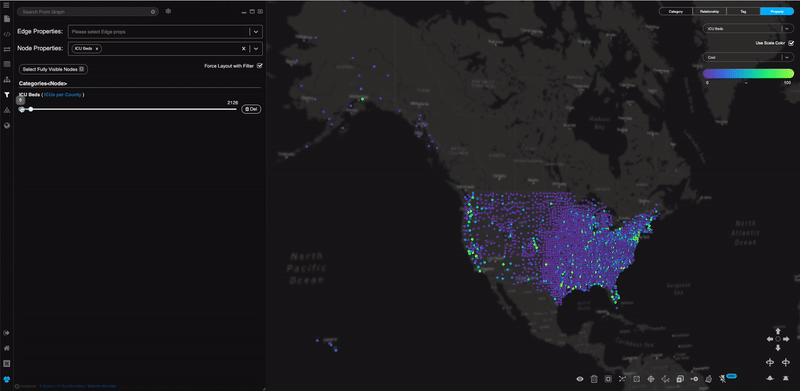
Task: Switch to the Category tab
Action: pos(676,11)
